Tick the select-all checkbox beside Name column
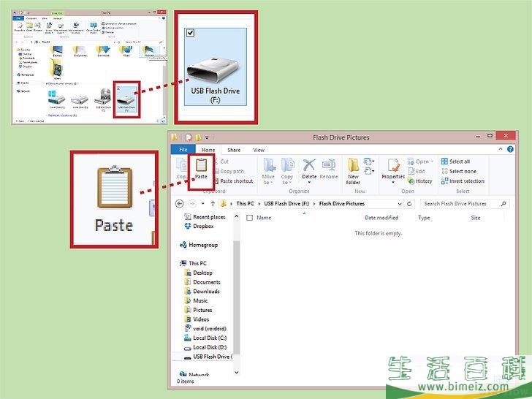 (x=250, y=218)
